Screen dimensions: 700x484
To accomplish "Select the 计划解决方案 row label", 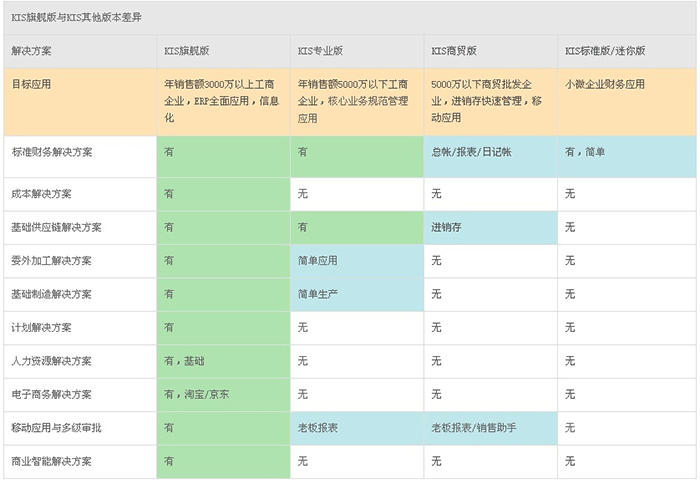I will click(41, 328).
